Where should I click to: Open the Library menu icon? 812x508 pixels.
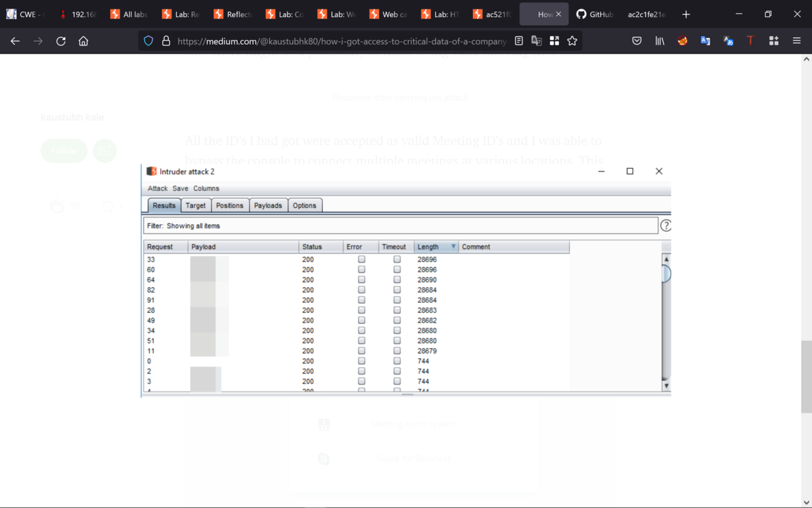(x=660, y=41)
